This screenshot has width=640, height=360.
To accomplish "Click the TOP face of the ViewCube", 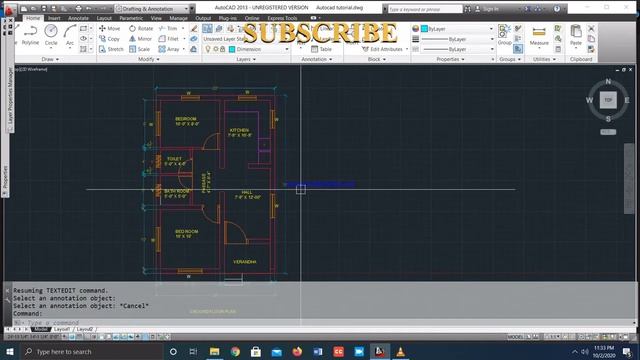I will pyautogui.click(x=608, y=100).
